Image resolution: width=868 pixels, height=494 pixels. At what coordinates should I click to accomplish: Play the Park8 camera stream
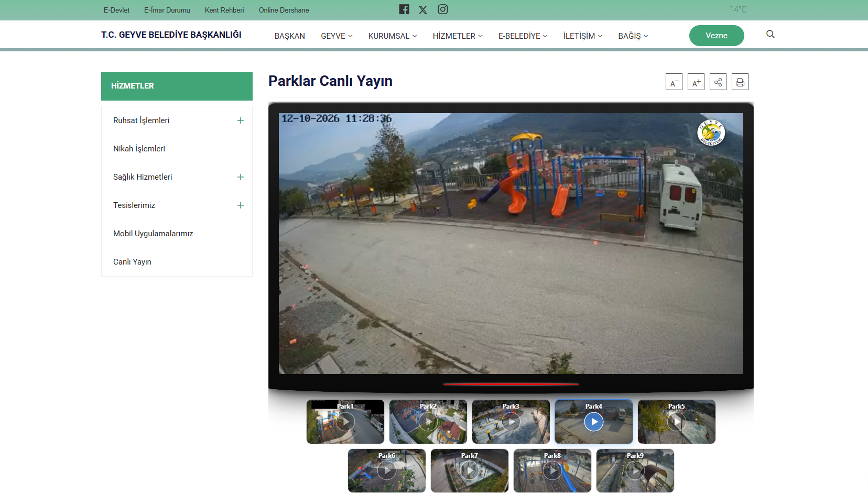(552, 471)
